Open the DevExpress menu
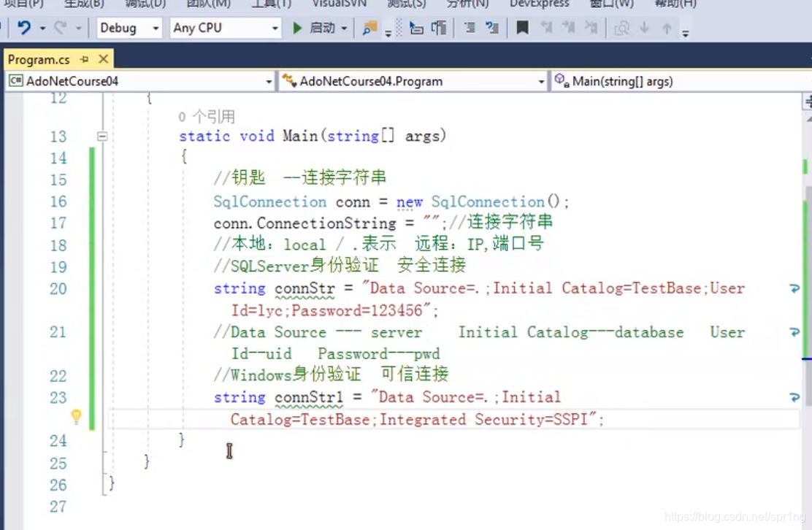The height and width of the screenshot is (530, 812). pos(539,4)
